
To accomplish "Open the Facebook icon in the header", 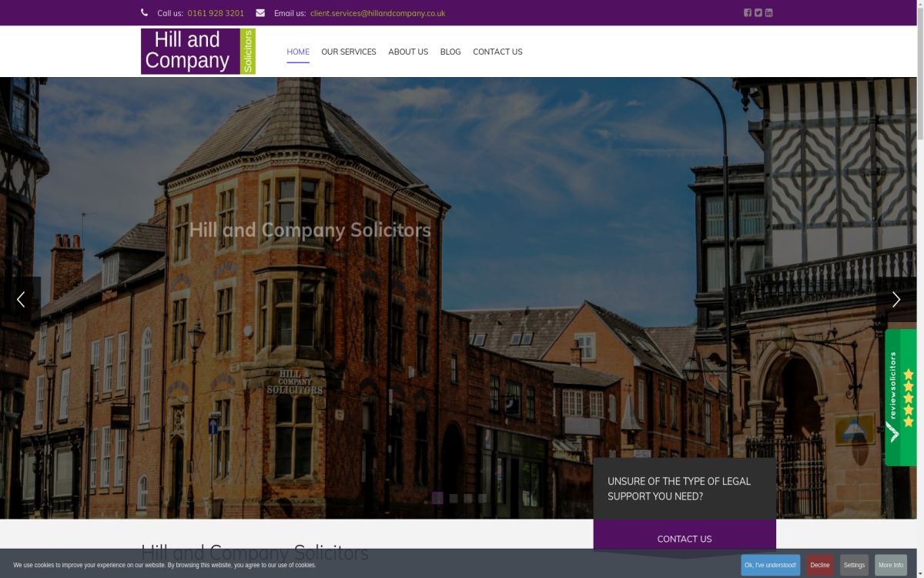I will tap(747, 12).
